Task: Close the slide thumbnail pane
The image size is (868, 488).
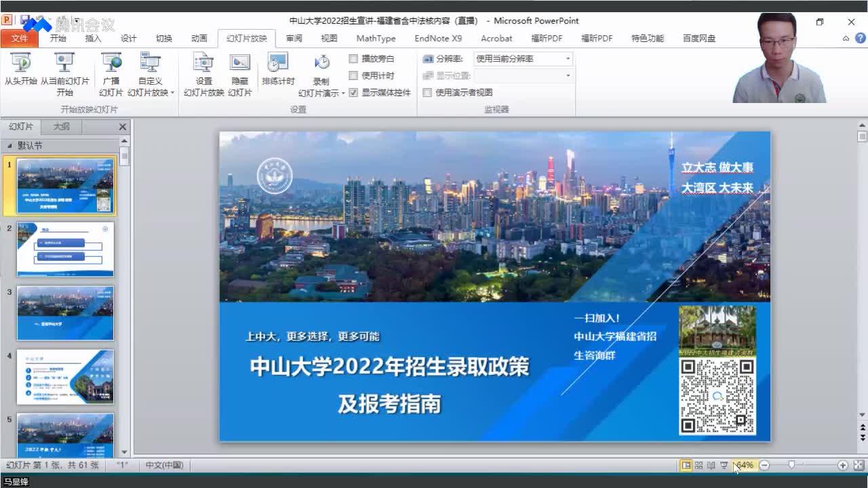Action: click(123, 127)
